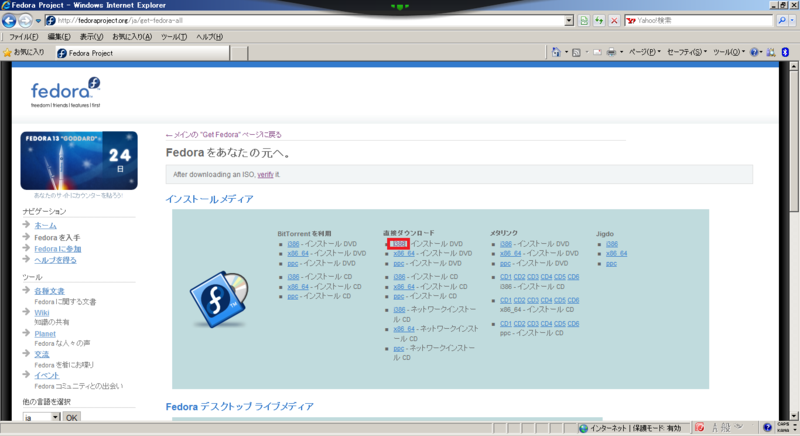Click the verify link
The image size is (800, 436).
point(265,174)
